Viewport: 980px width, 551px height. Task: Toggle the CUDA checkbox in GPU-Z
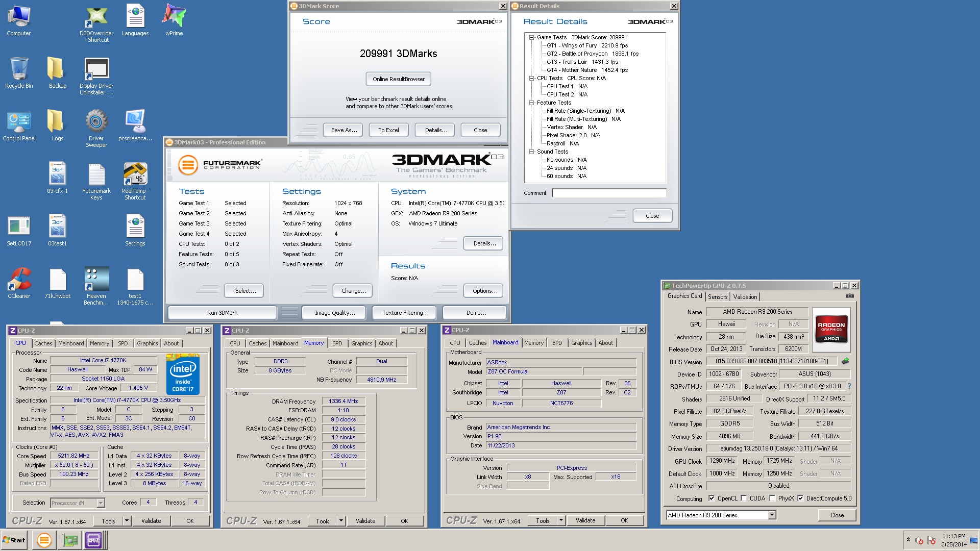pos(744,498)
